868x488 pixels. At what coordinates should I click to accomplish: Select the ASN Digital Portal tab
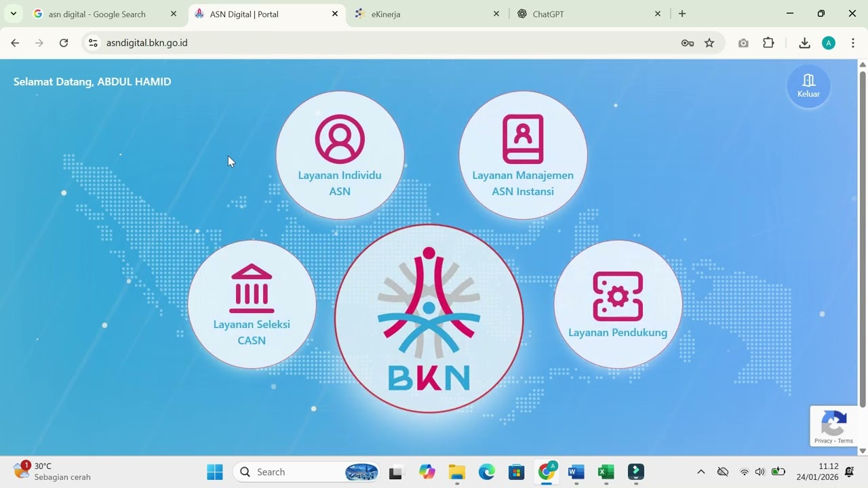[266, 14]
